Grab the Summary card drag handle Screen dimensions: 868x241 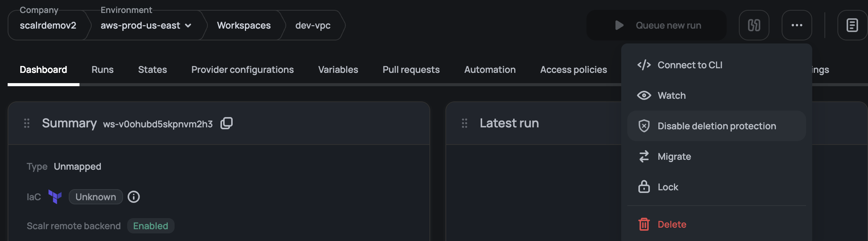point(27,123)
